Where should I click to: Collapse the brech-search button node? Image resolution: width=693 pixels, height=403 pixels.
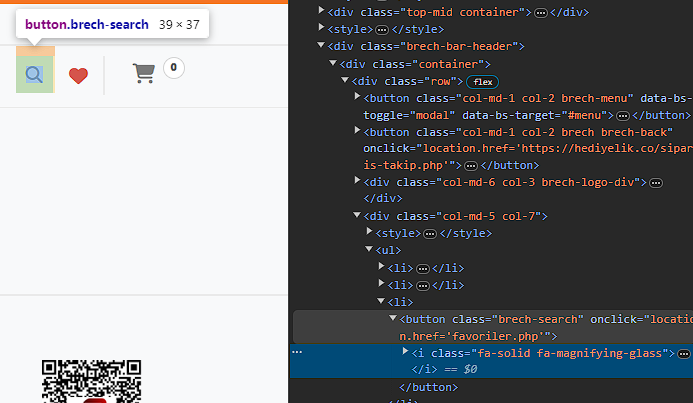click(x=393, y=318)
